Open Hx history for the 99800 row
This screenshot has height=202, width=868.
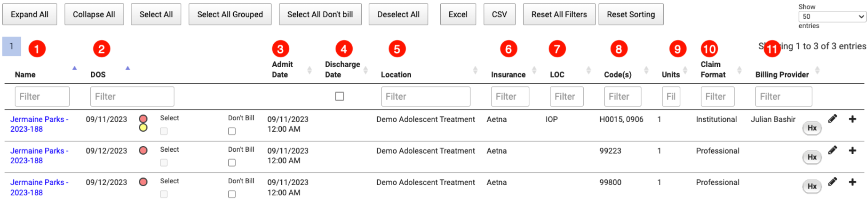click(812, 186)
